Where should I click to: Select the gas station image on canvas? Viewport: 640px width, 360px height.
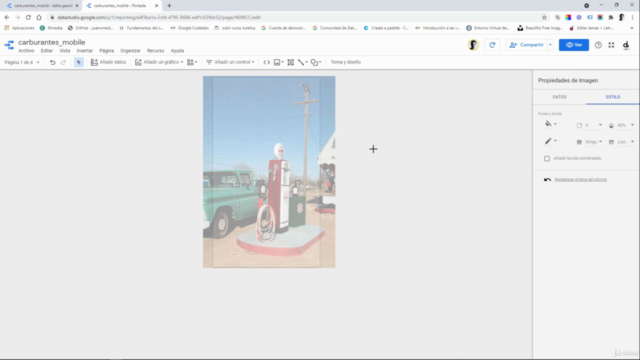click(x=269, y=172)
